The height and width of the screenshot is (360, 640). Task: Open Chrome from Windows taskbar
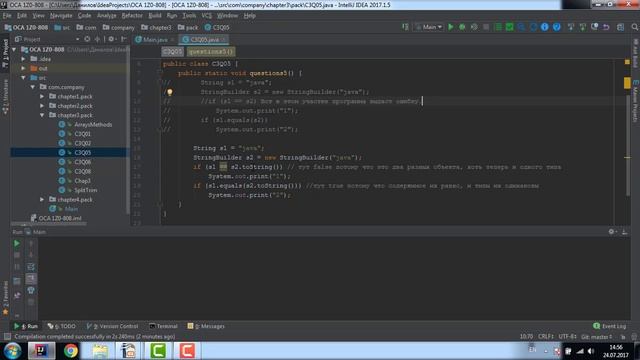point(71,351)
